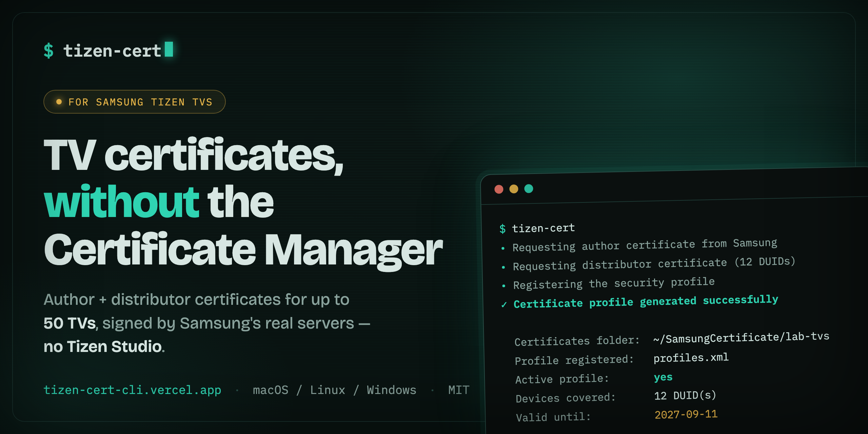
Task: Click the terminal's green dollar prompt sign
Action: 502,229
